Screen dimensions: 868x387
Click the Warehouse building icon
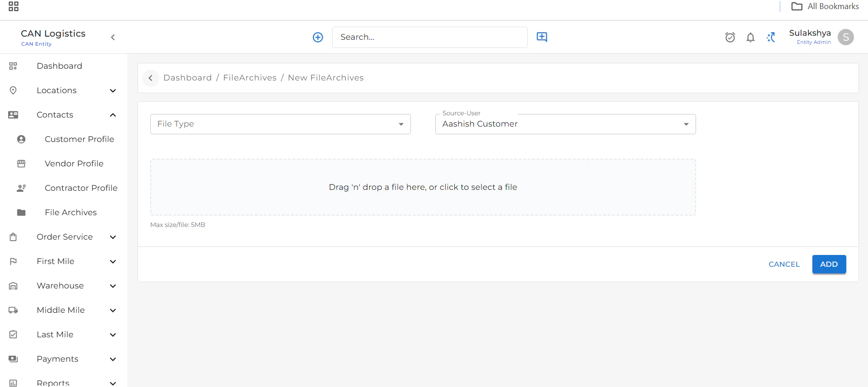[13, 286]
